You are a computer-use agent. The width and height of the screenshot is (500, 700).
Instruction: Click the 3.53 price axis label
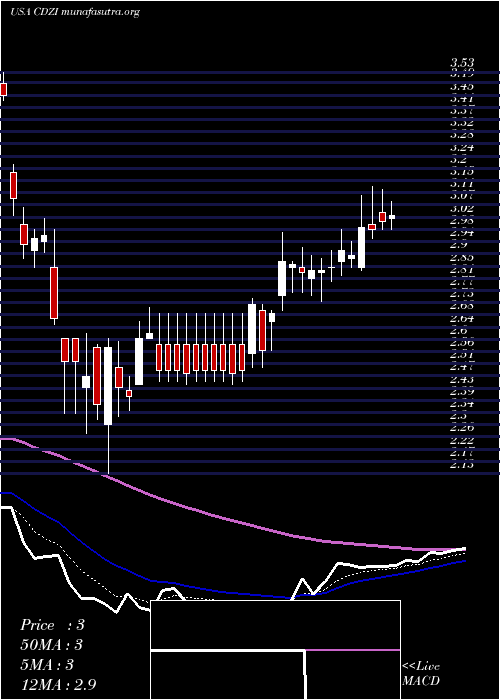click(462, 63)
